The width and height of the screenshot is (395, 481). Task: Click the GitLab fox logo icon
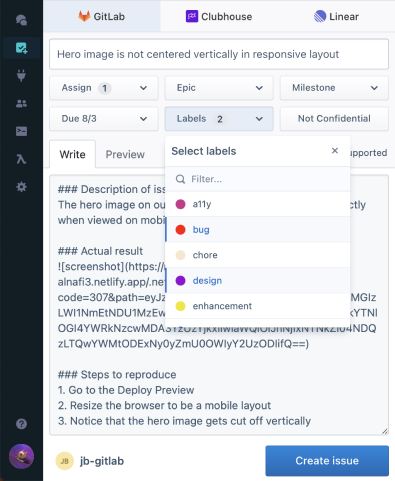point(84,16)
